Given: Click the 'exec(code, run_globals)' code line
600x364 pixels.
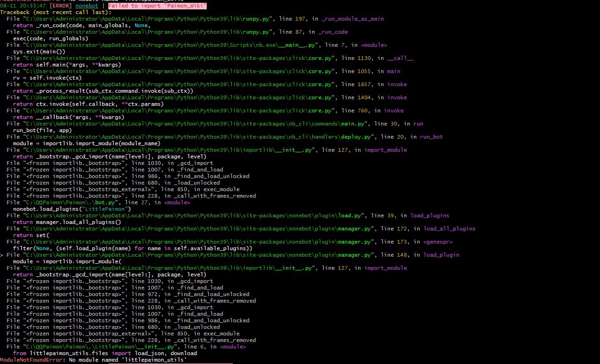Looking at the screenshot, I should pos(51,38).
